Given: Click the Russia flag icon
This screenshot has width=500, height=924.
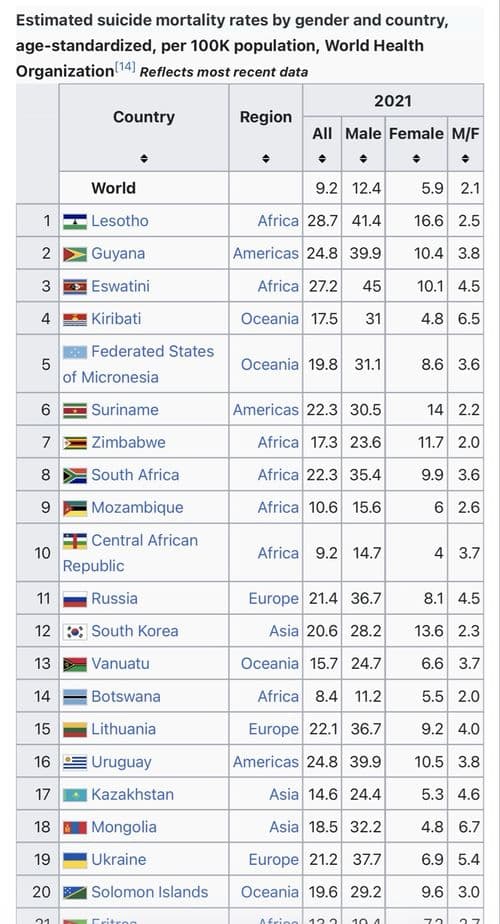Looking at the screenshot, I should point(75,599).
